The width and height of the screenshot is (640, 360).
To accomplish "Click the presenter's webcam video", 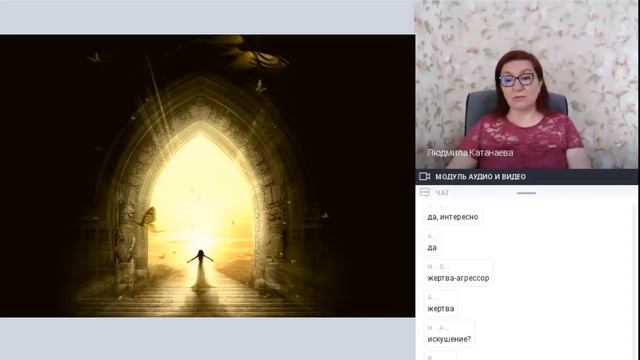I will coord(527,84).
